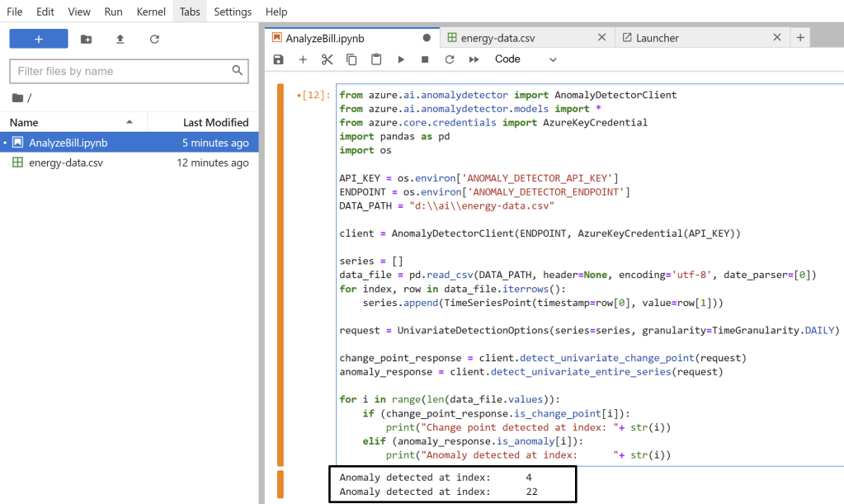Close the Launcher tab
Screen dimensions: 844x504
(776, 38)
